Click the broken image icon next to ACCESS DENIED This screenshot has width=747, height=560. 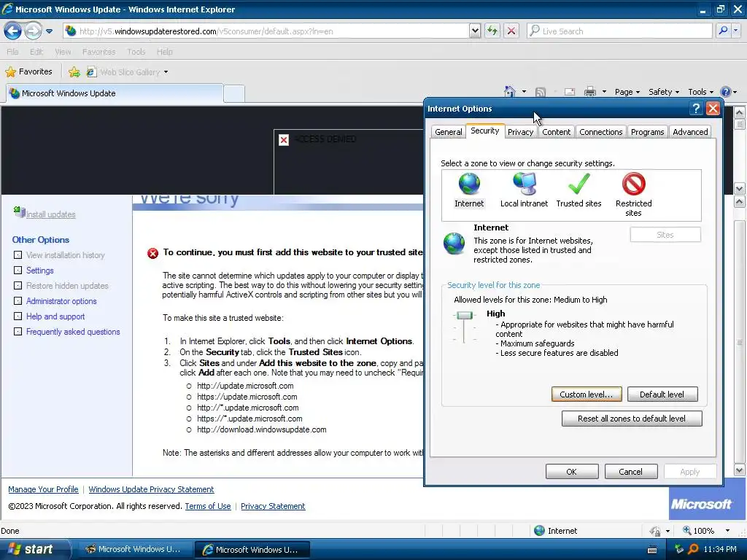[284, 140]
